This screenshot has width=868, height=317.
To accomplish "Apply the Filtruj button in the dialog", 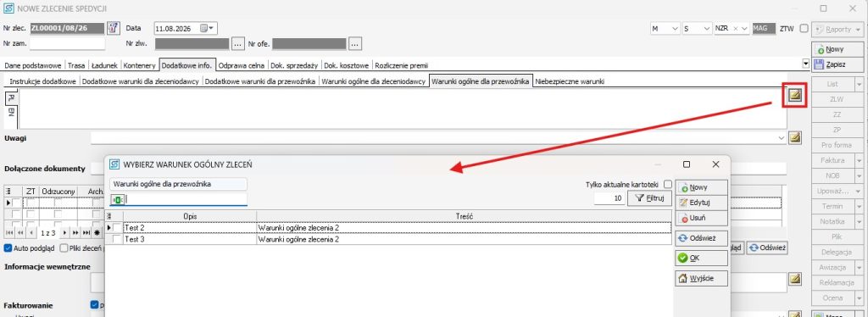I will tap(650, 198).
